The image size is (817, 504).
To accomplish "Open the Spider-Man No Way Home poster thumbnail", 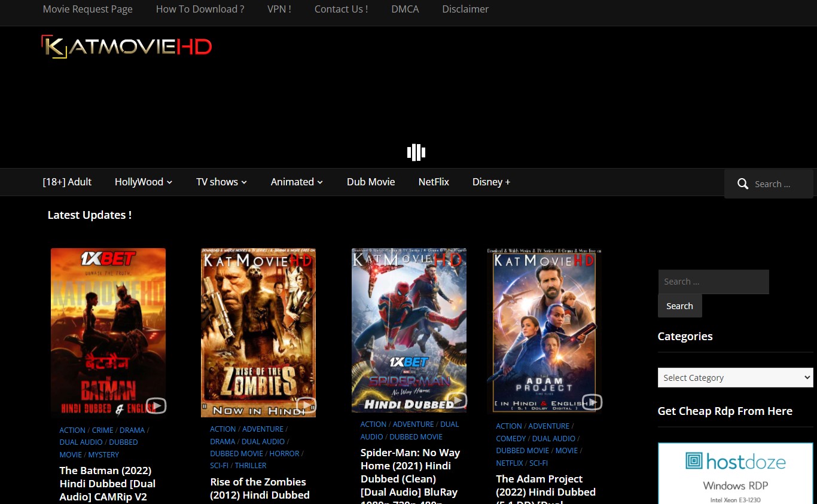I will (x=409, y=329).
